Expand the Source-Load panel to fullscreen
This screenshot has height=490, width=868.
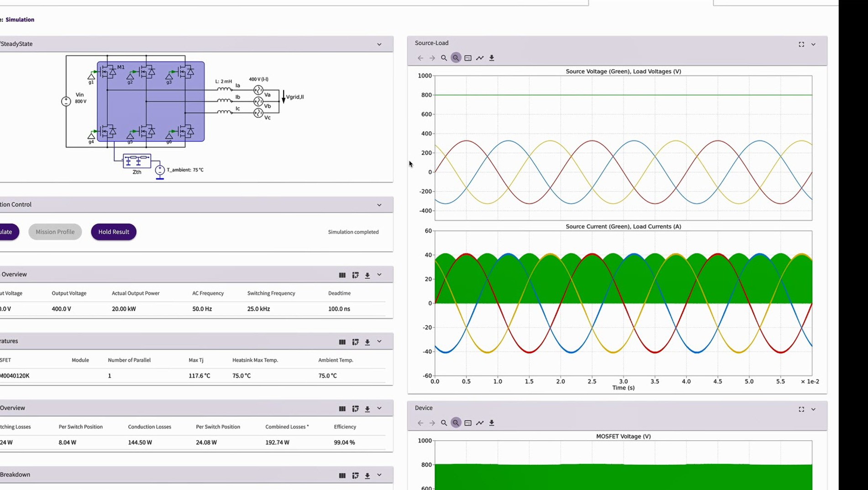coord(801,44)
